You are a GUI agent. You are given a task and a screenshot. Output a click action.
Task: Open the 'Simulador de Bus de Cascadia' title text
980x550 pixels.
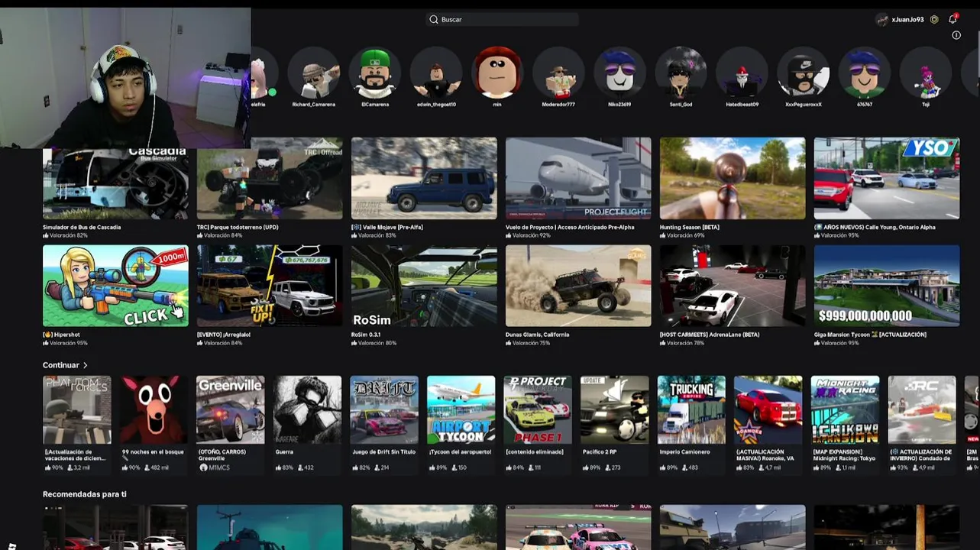pyautogui.click(x=82, y=227)
